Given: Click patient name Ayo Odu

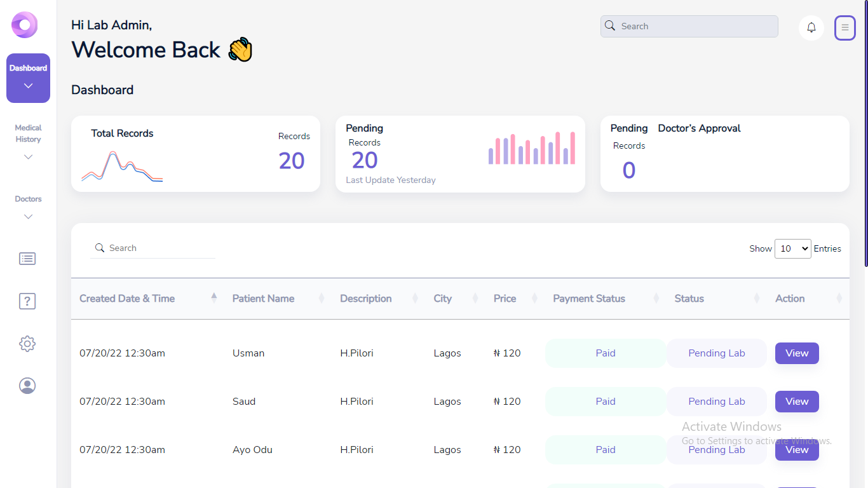Looking at the screenshot, I should (x=252, y=450).
